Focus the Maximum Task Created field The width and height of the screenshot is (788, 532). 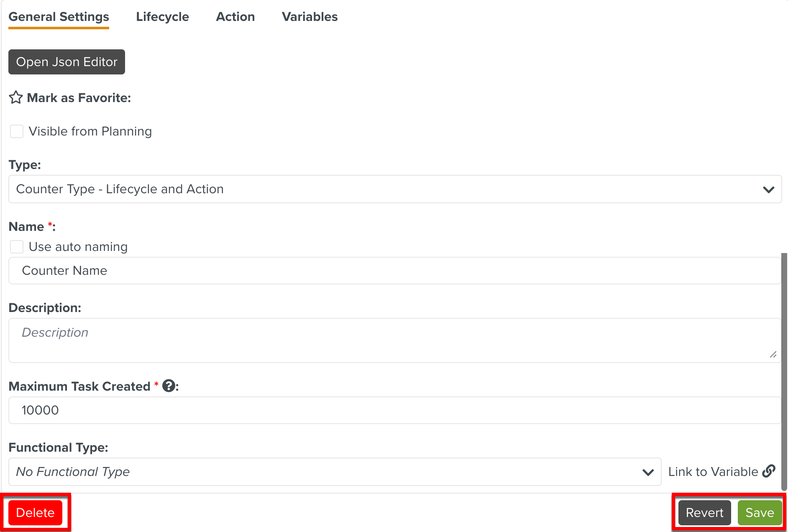pos(394,410)
